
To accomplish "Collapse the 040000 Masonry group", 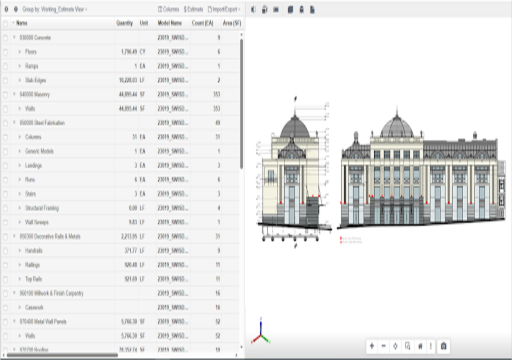I will point(14,94).
